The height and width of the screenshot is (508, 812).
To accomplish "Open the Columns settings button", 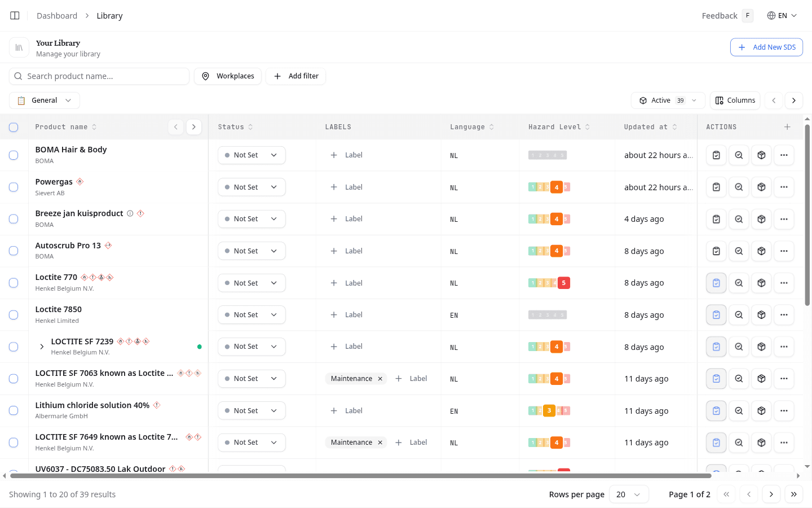I will tap(735, 100).
